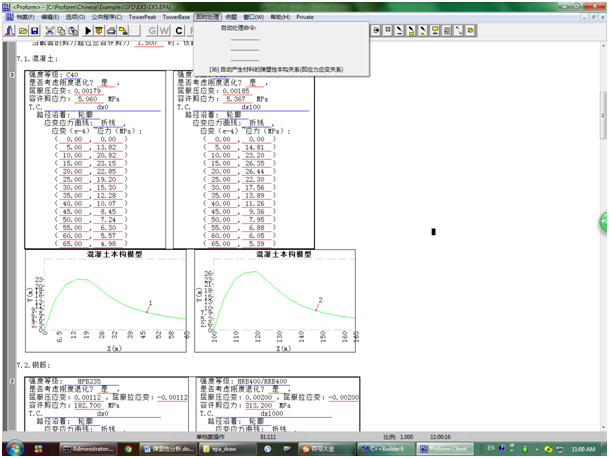Click the ? marker beside concrete section 7.1
The image size is (609, 458).
[12, 75]
